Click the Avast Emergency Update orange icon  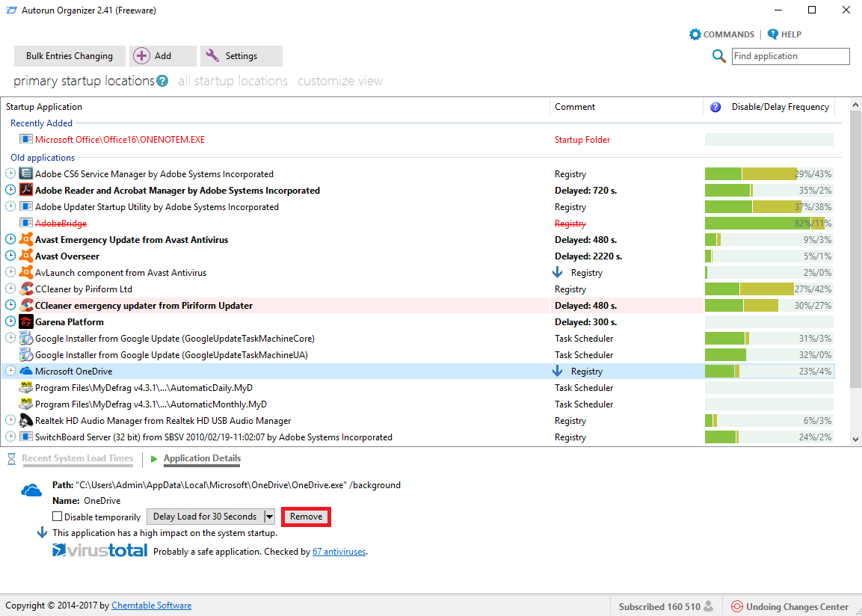pyautogui.click(x=26, y=239)
